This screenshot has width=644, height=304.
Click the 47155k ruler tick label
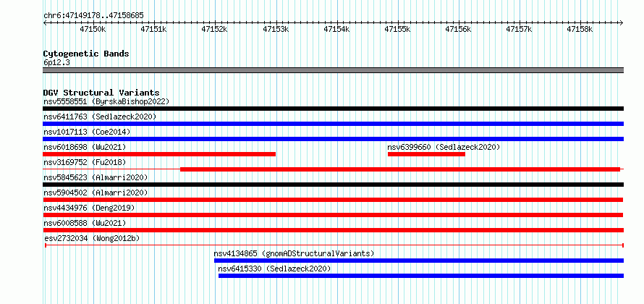click(x=397, y=29)
